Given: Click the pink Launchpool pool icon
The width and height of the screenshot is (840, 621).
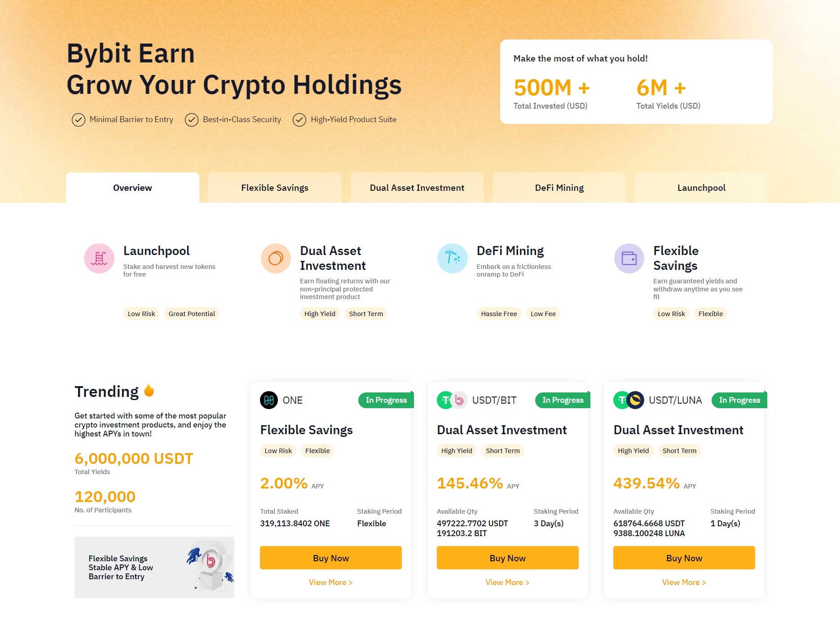Looking at the screenshot, I should pos(99,258).
